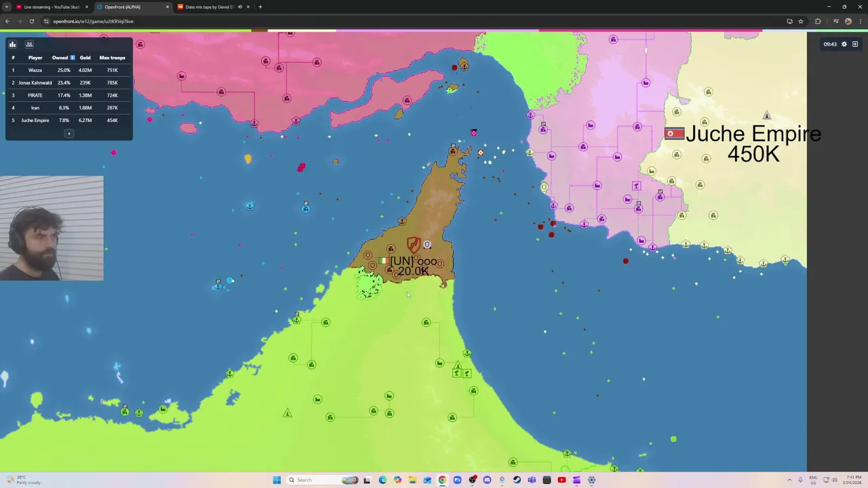This screenshot has height=488, width=868.
Task: Click the 09:43 game timer
Action: pos(830,44)
